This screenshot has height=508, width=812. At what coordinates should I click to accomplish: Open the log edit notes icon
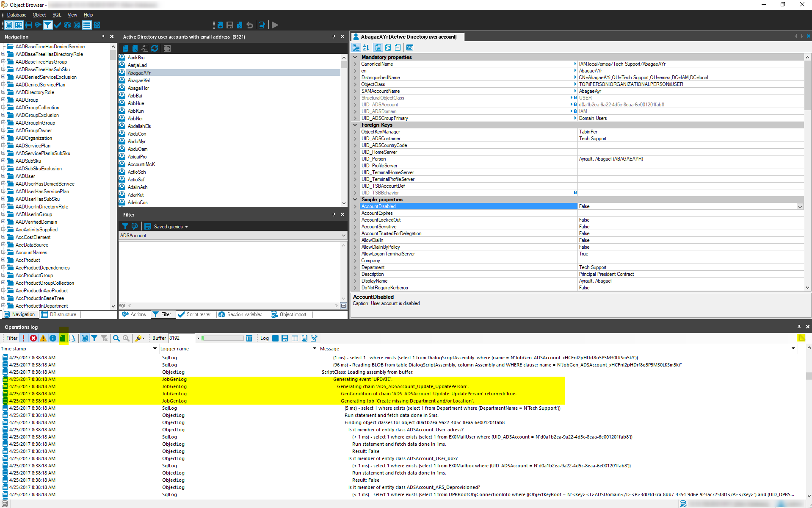point(314,338)
